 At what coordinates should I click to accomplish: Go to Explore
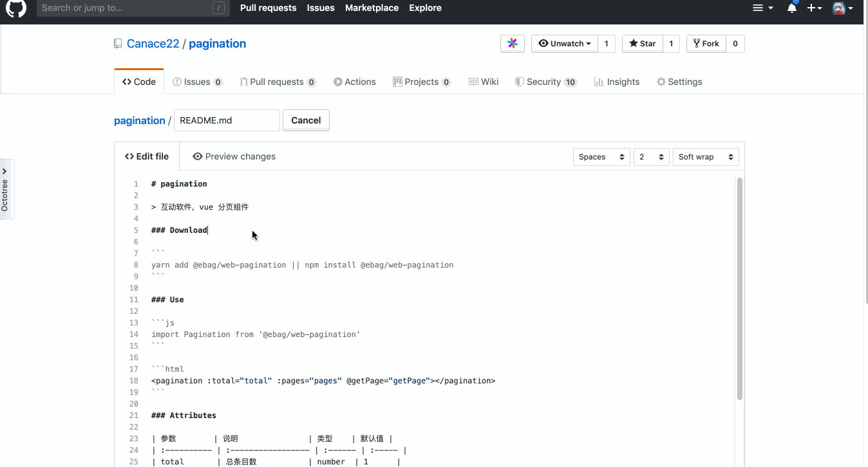(x=425, y=8)
